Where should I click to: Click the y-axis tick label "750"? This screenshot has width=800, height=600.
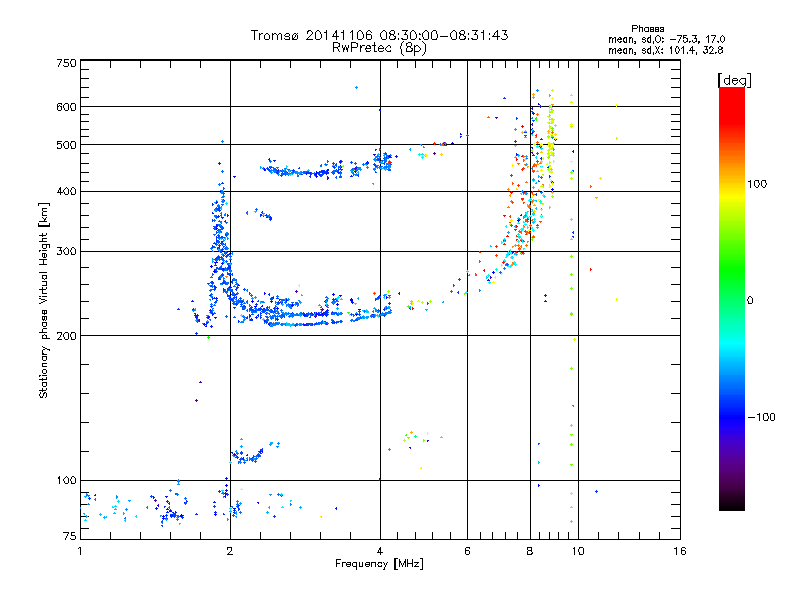pos(66,63)
